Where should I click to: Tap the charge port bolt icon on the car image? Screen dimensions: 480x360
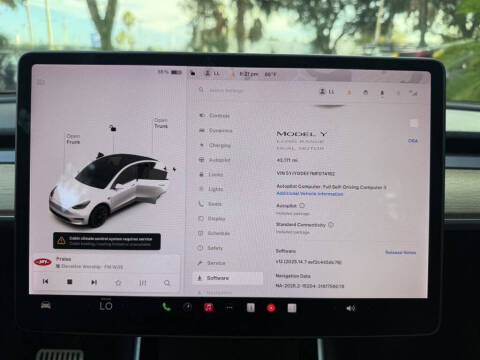click(174, 169)
